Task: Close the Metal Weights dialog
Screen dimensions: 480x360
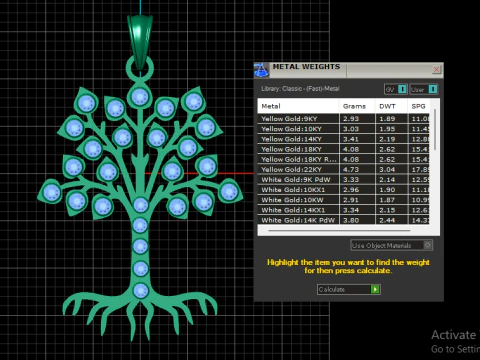Action: (436, 69)
